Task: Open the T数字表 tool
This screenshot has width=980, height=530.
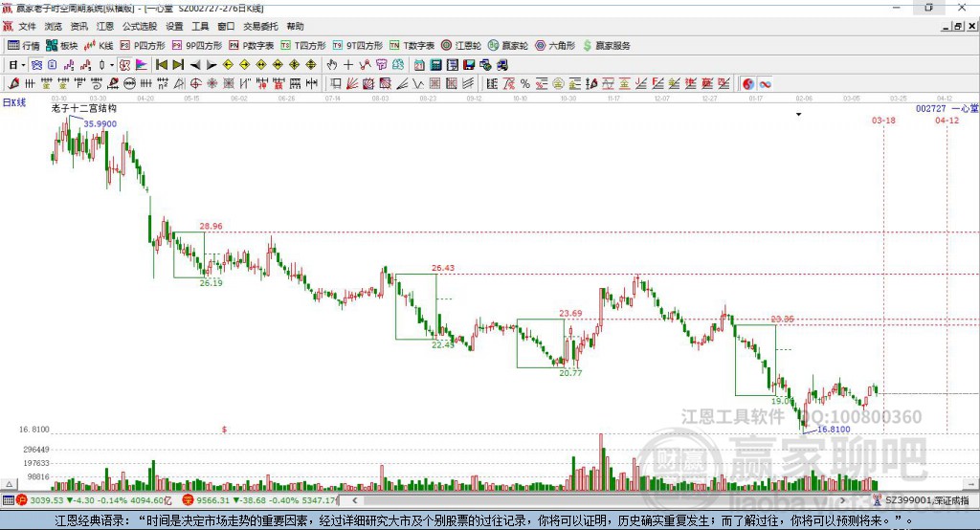Action: pyautogui.click(x=412, y=46)
